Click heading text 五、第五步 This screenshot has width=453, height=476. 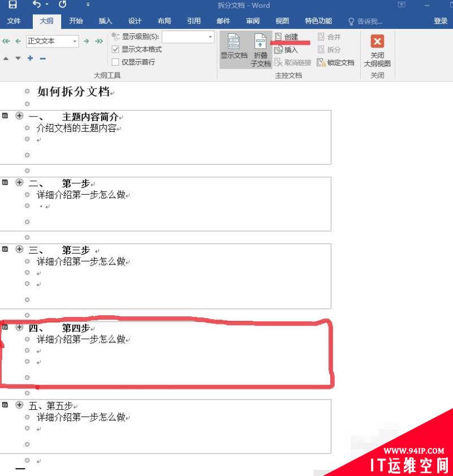51,406
